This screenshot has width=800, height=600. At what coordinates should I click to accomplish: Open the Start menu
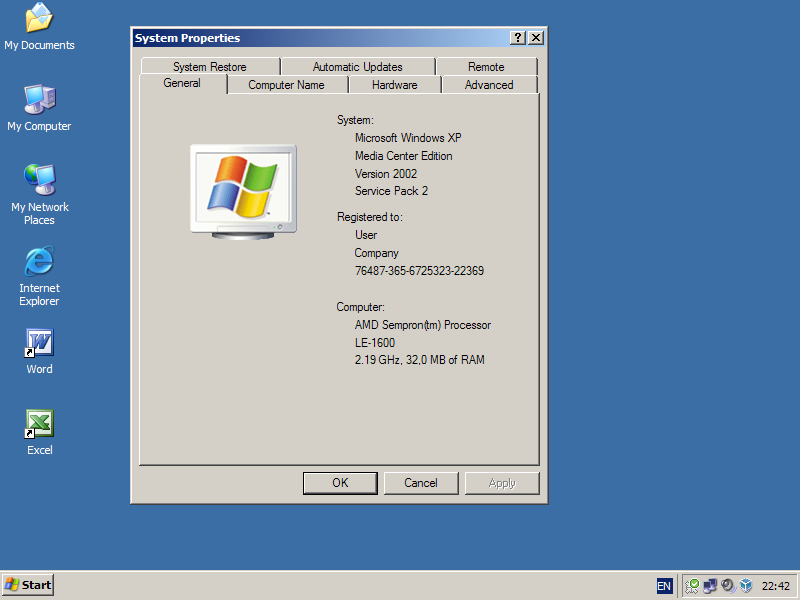pos(28,585)
